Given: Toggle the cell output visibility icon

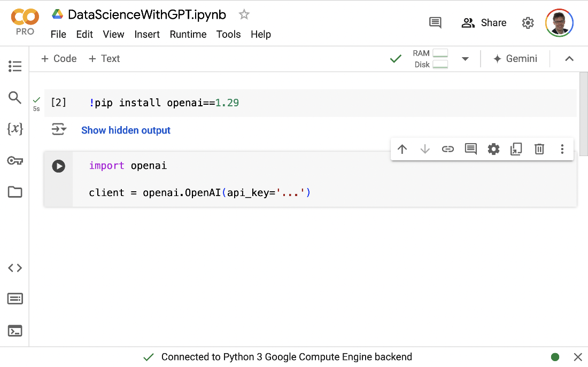Looking at the screenshot, I should tap(59, 129).
